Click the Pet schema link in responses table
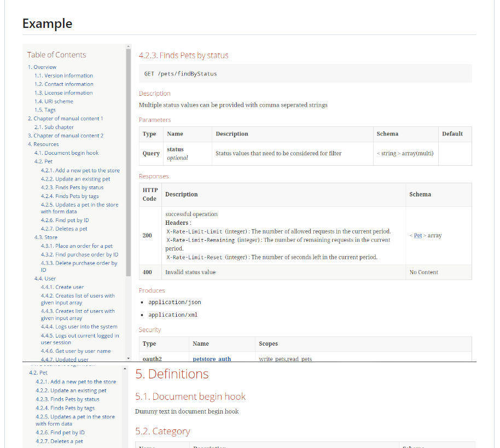500x448 pixels. tap(418, 235)
